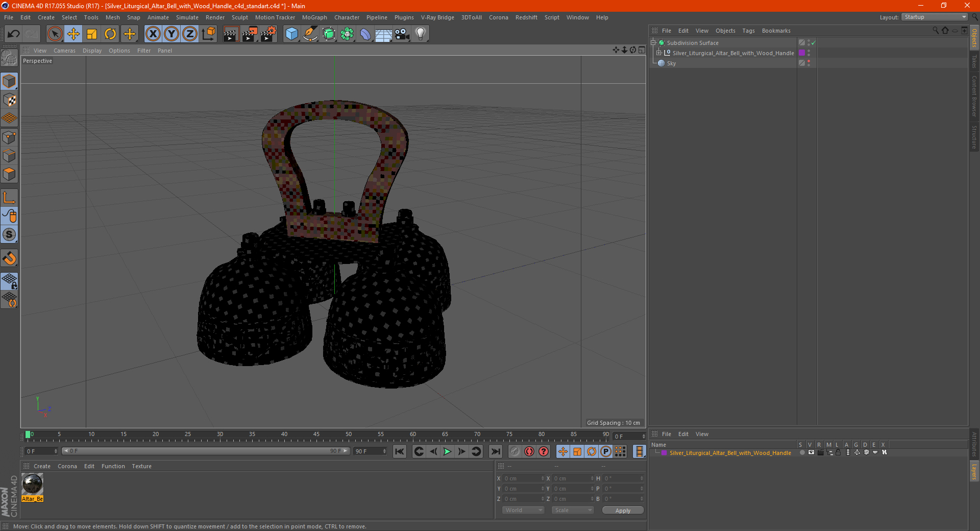This screenshot has width=980, height=531.
Task: Select the Move tool in the top toolbar
Action: click(73, 34)
